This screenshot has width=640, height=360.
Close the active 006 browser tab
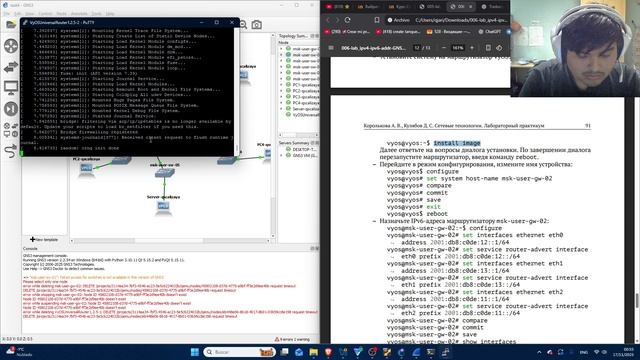pyautogui.click(x=470, y=7)
